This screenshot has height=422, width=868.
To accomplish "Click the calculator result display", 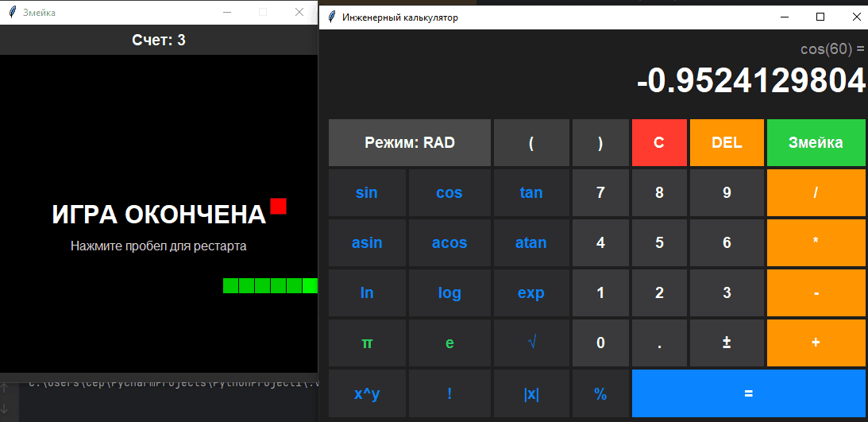I will click(x=750, y=80).
